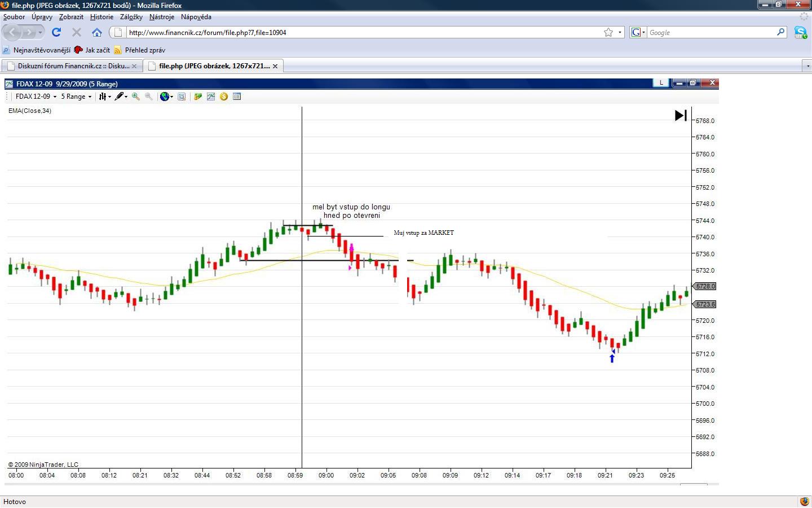Open the Přehled zpráv bookmark
This screenshot has height=508, width=812.
tap(140, 50)
